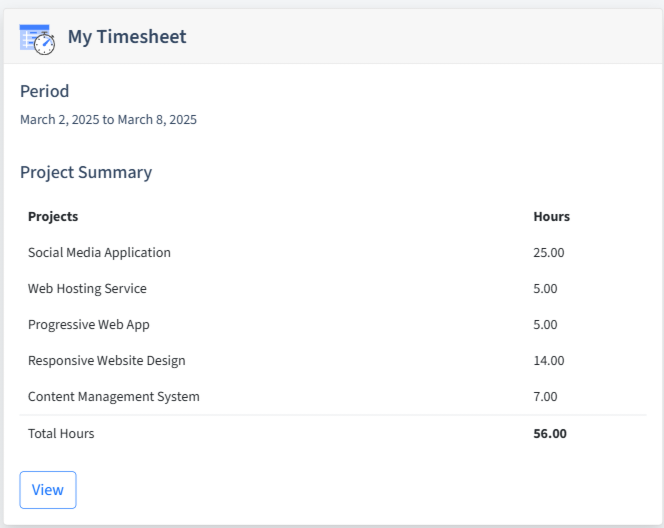Image resolution: width=664 pixels, height=528 pixels.
Task: Open the View button
Action: 48,490
